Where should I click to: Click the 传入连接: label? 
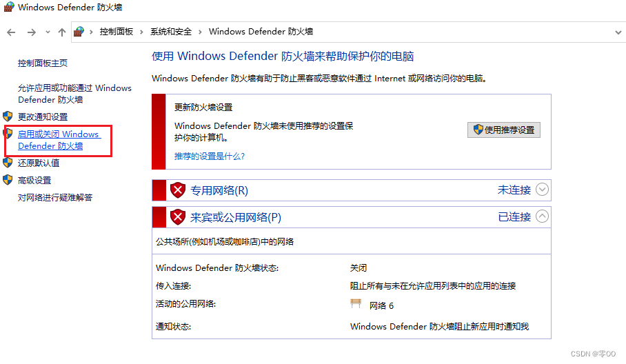(173, 286)
